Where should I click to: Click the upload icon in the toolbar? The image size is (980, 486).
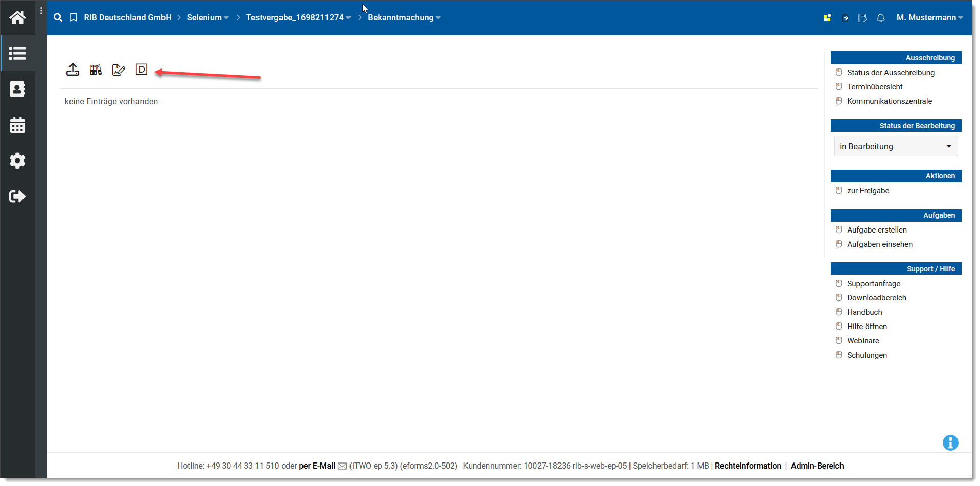[73, 70]
